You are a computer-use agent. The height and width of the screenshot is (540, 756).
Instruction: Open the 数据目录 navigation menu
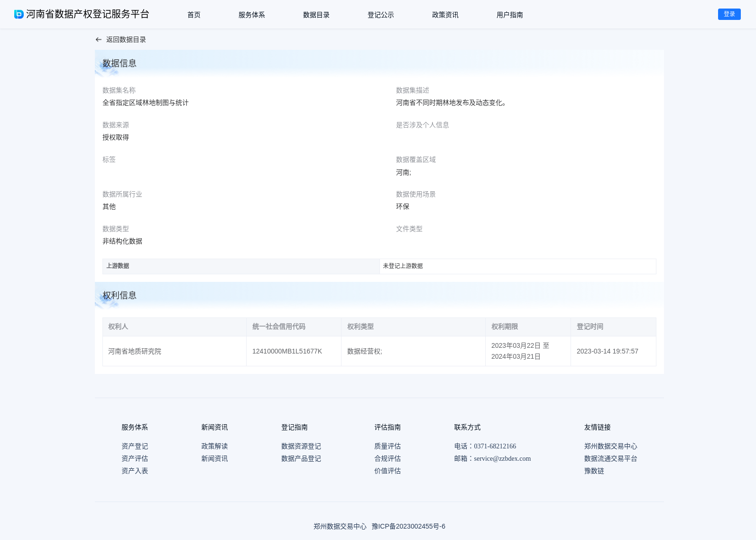316,15
